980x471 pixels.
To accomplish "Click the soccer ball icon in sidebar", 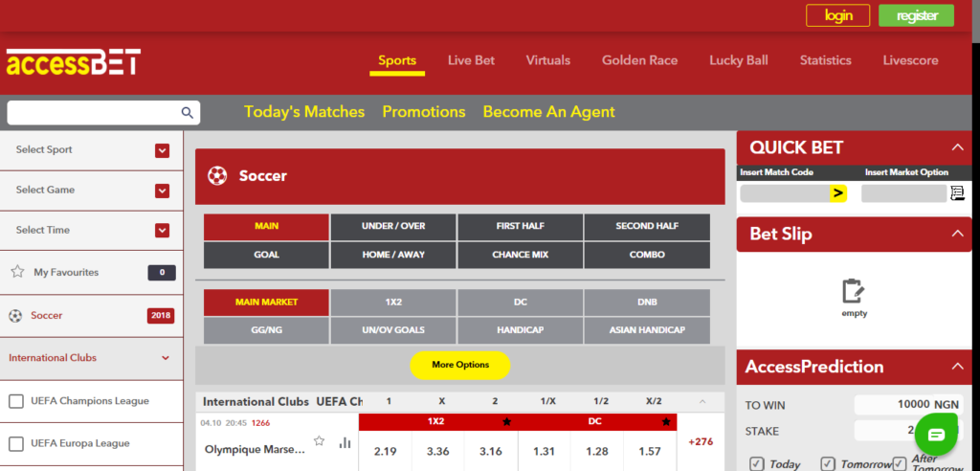I will (15, 316).
